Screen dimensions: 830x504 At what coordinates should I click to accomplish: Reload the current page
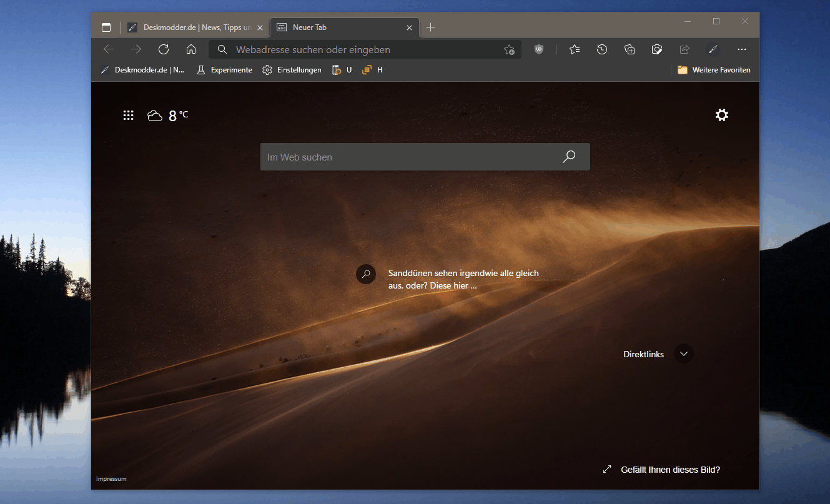[x=164, y=49]
